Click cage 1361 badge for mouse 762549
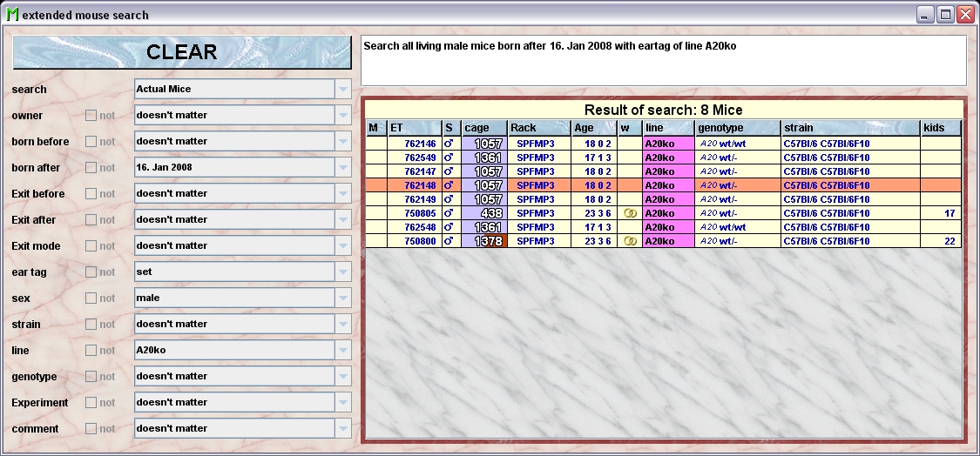Image resolution: width=980 pixels, height=456 pixels. 484,158
